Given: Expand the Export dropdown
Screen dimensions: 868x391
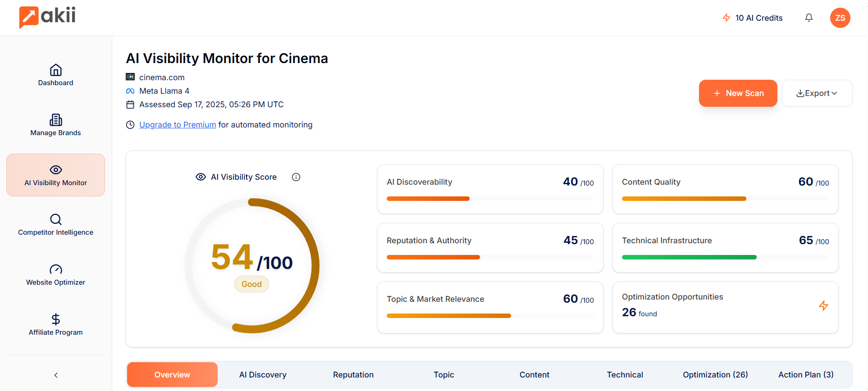Looking at the screenshot, I should click(x=817, y=93).
